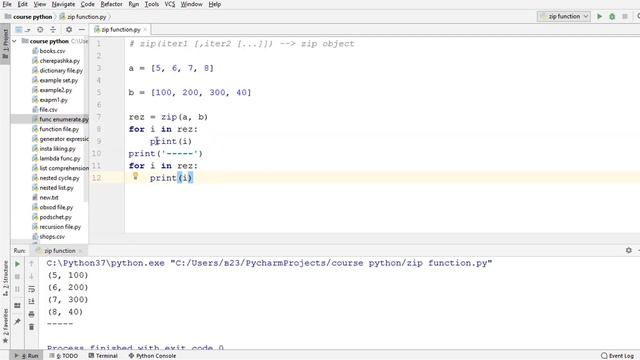Open the Edit menu

pos(22,4)
